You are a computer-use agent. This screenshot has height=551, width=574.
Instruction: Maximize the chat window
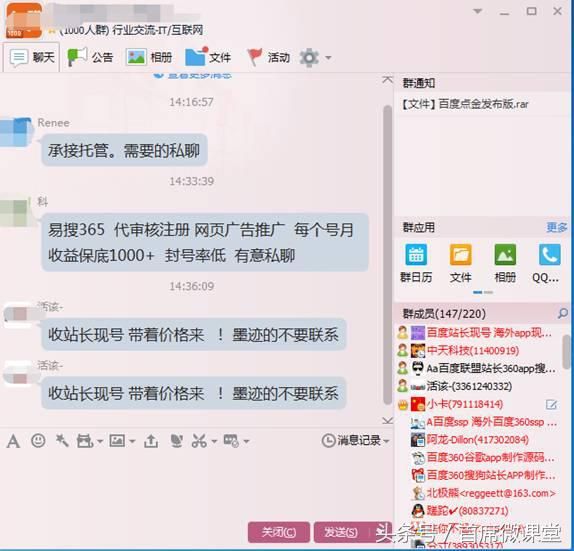pyautogui.click(x=531, y=11)
